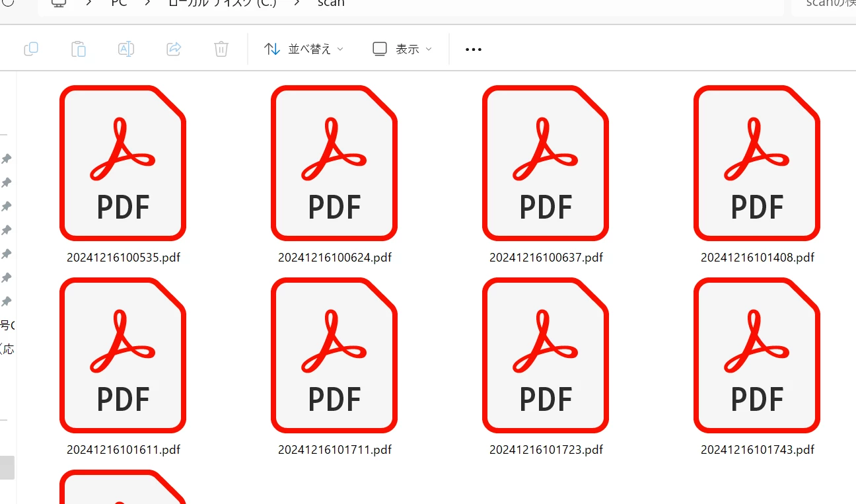Viewport: 856px width, 504px height.
Task: Click the Delete trash can icon
Action: [221, 49]
